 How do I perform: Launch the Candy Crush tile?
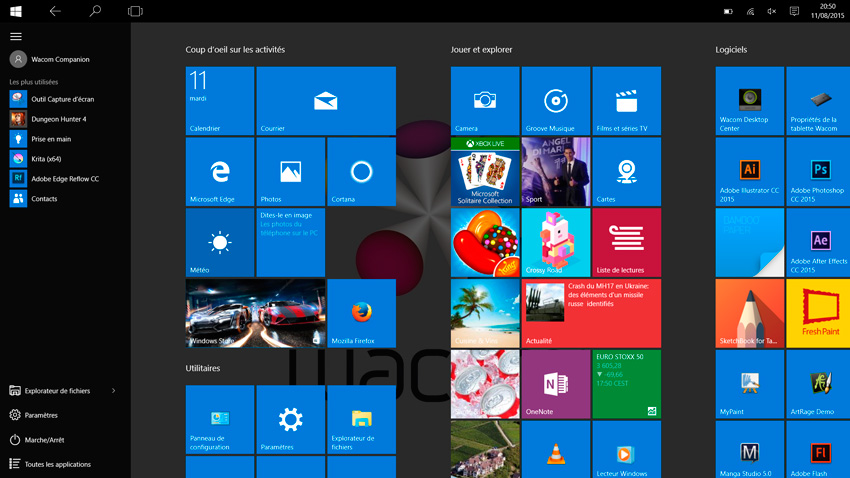click(485, 242)
